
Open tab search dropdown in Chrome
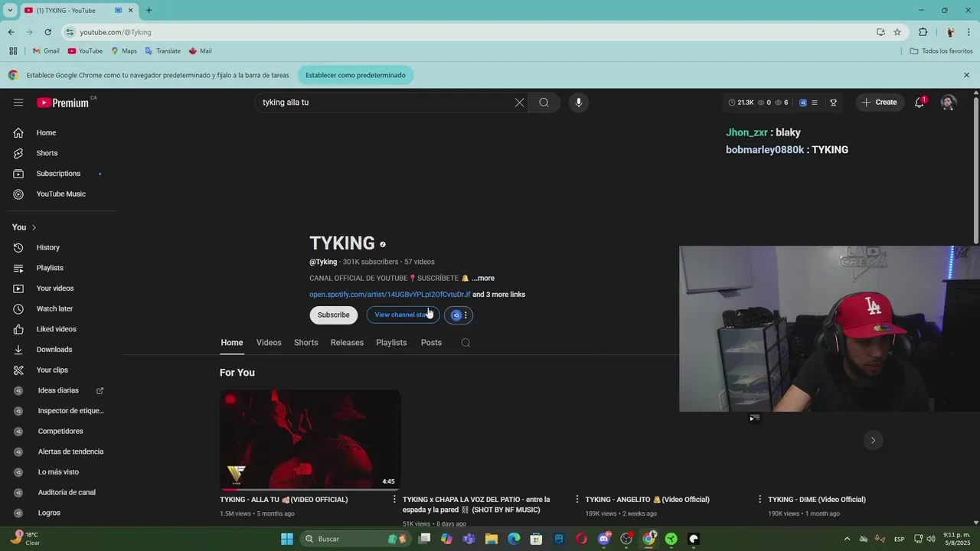coord(10,11)
